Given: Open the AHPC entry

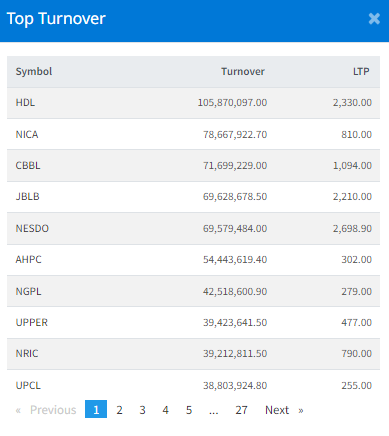Looking at the screenshot, I should tap(28, 259).
